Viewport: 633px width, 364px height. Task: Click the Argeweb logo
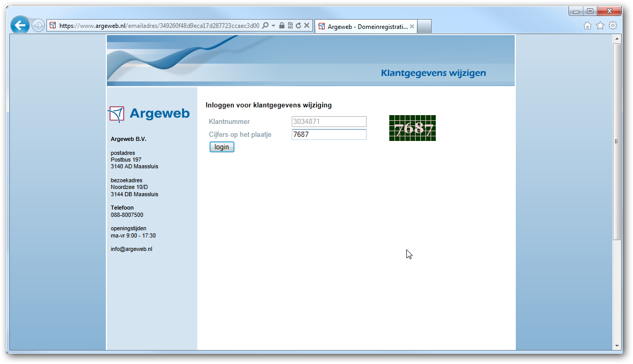pos(149,114)
